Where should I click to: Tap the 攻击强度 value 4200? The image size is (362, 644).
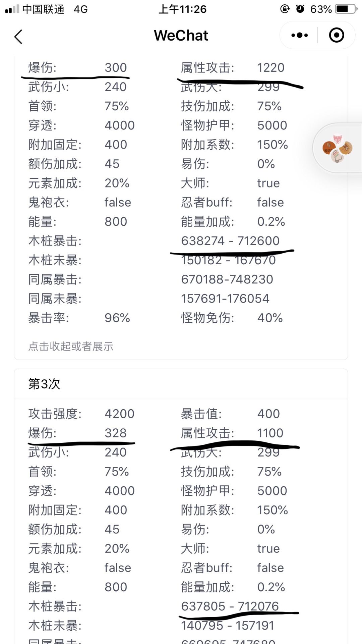tap(119, 414)
